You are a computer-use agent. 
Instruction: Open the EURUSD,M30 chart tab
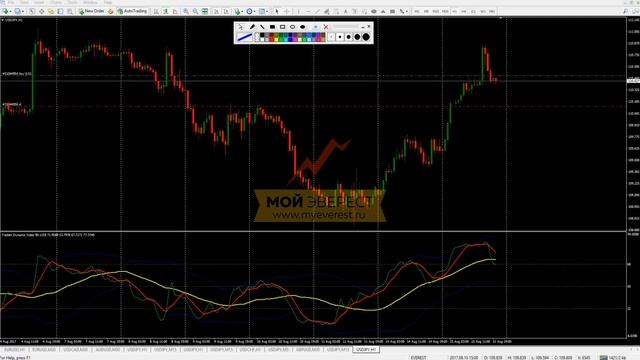pos(44,350)
